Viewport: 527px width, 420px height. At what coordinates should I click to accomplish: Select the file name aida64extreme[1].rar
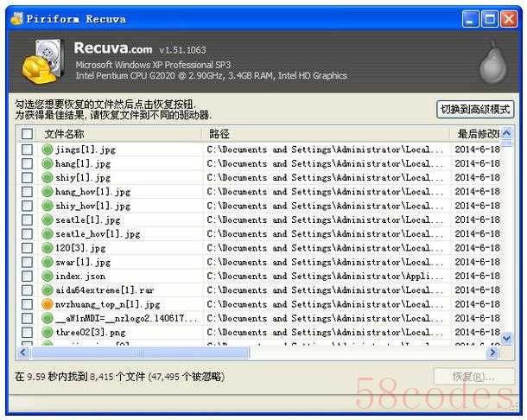click(x=105, y=290)
